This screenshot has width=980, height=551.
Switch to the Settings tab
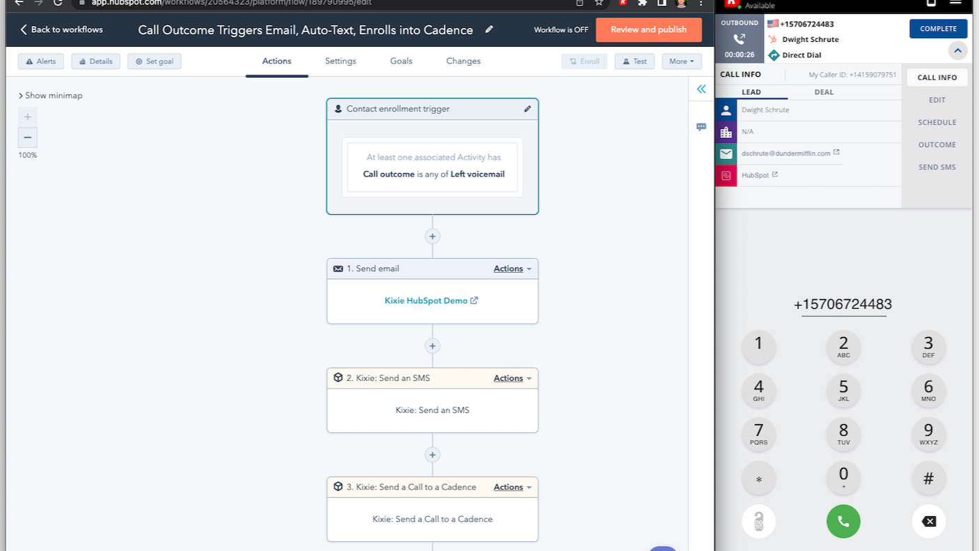[340, 61]
